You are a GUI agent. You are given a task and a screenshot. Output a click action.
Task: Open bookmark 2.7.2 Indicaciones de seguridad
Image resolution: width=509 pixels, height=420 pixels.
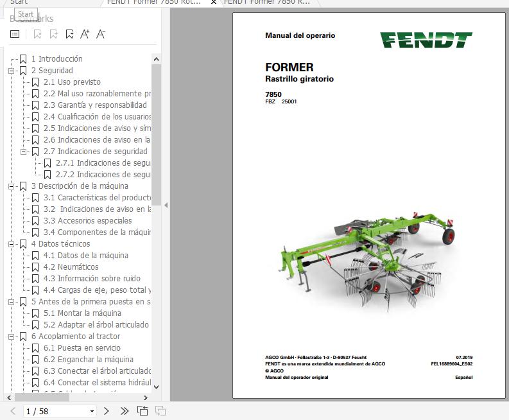point(103,175)
